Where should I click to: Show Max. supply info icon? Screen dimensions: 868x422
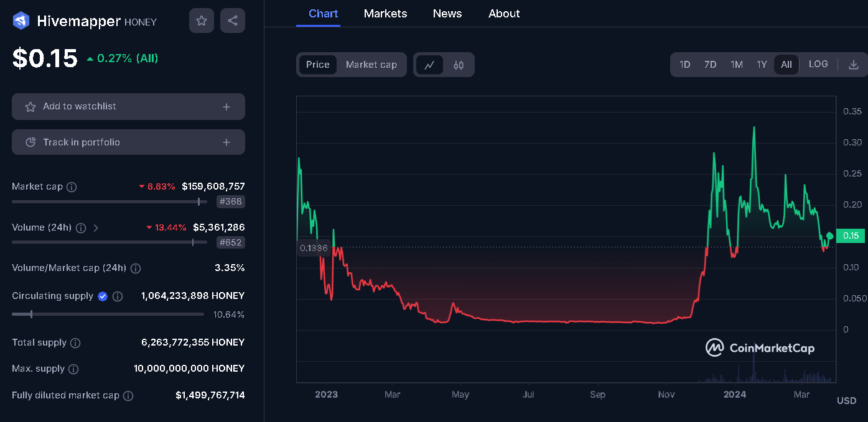coord(73,369)
